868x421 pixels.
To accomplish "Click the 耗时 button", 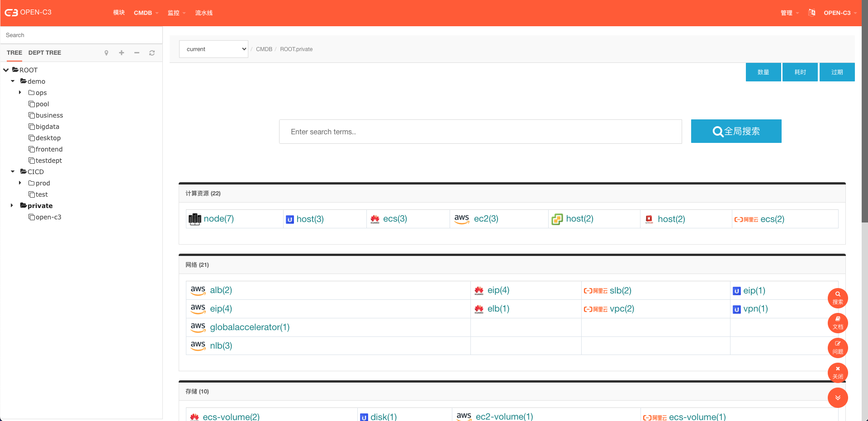I will click(800, 72).
